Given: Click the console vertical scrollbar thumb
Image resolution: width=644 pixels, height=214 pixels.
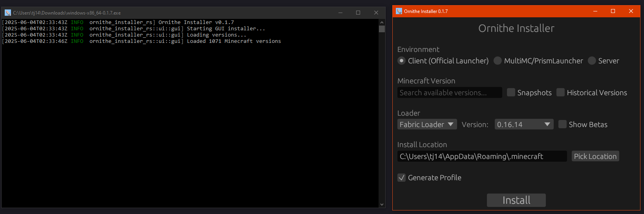Looking at the screenshot, I should pyautogui.click(x=382, y=29).
